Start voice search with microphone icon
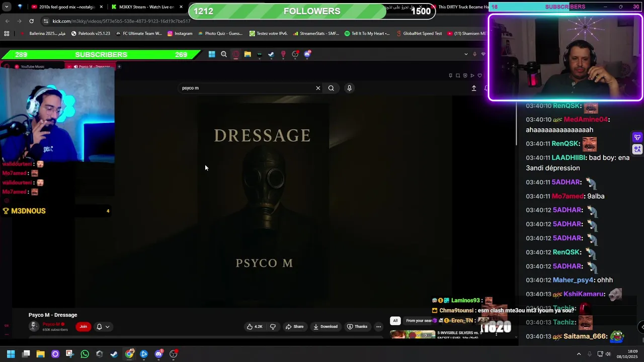The width and height of the screenshot is (644, 362). pyautogui.click(x=349, y=88)
